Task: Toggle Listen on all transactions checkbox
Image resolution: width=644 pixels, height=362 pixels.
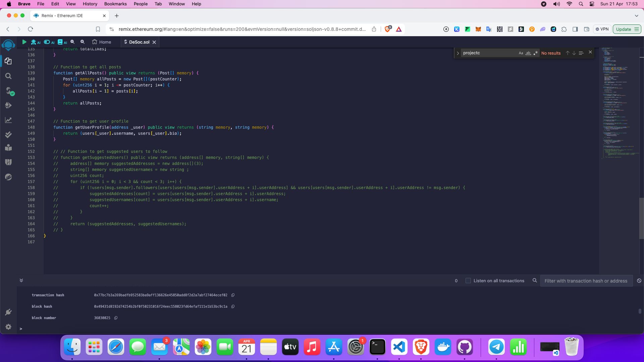Action: click(x=468, y=281)
